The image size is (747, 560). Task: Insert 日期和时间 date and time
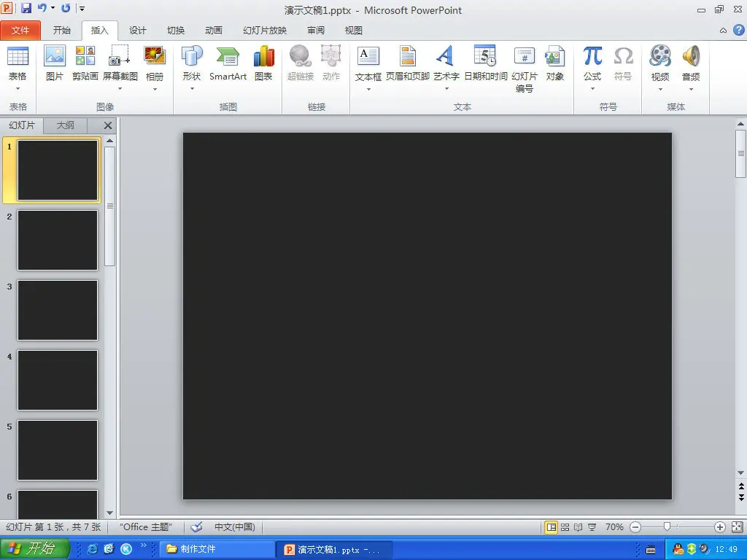tap(485, 63)
